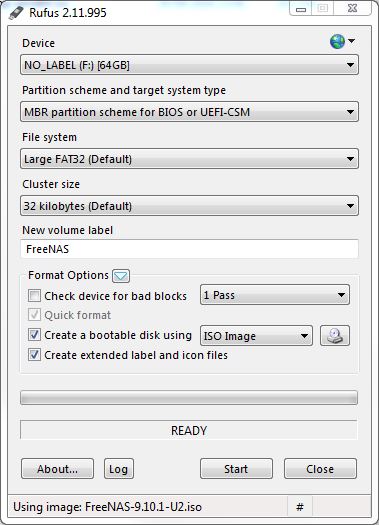Open the File system Large FAT32 dropdown
This screenshot has height=525, width=379.
(x=189, y=159)
